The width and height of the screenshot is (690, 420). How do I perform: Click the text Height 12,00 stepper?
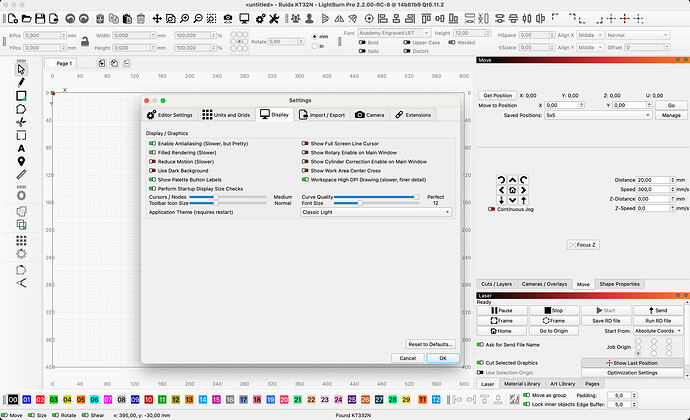(488, 33)
